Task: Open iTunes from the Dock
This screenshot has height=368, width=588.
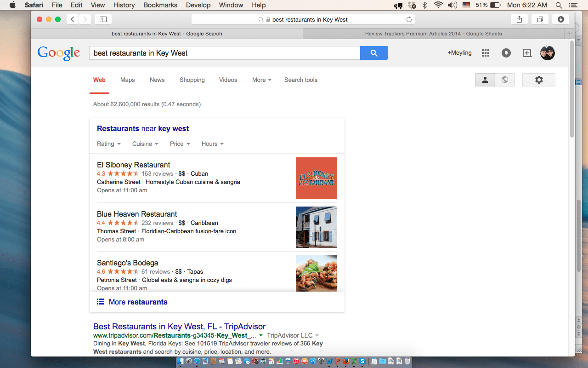Action: (296, 362)
